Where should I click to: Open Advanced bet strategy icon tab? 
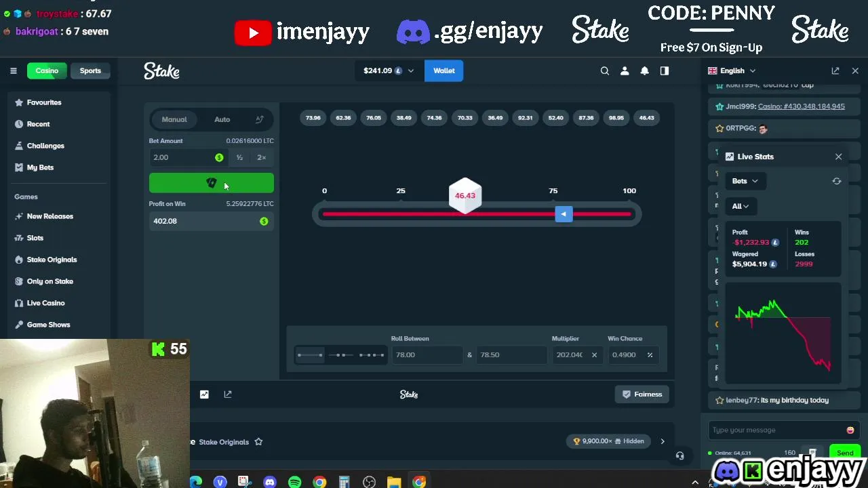click(259, 119)
